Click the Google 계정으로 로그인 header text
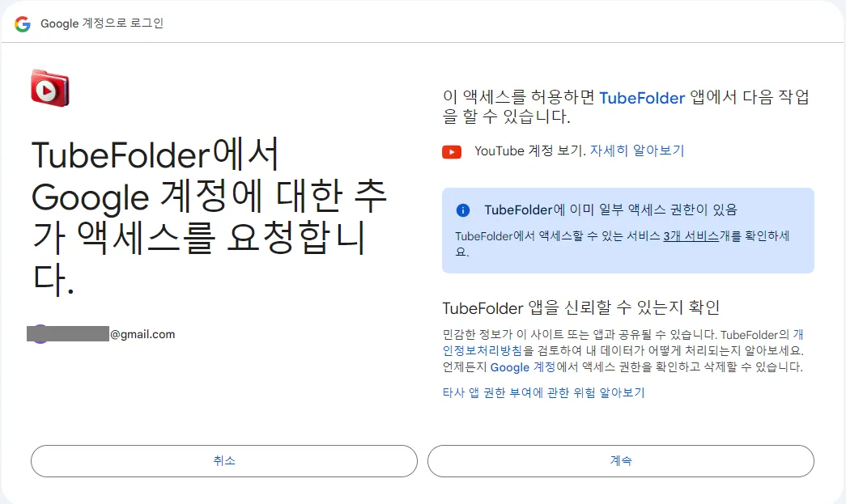This screenshot has width=846, height=504. coord(102,23)
